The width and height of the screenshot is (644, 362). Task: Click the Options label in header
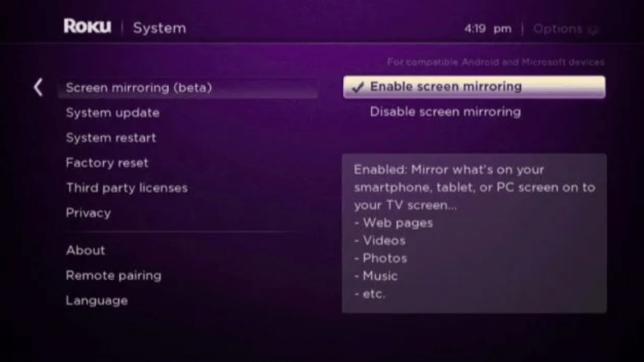coord(558,29)
